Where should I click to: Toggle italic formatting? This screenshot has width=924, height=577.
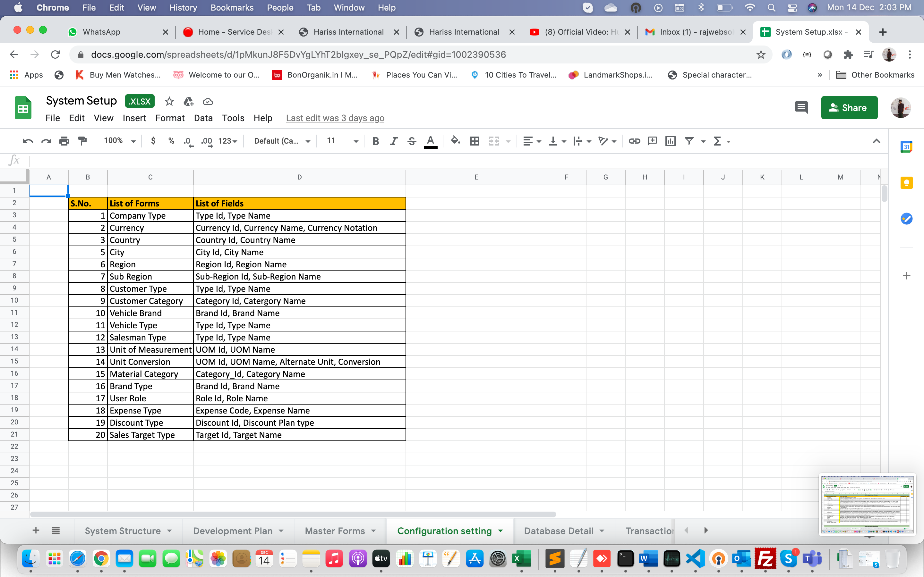394,141
